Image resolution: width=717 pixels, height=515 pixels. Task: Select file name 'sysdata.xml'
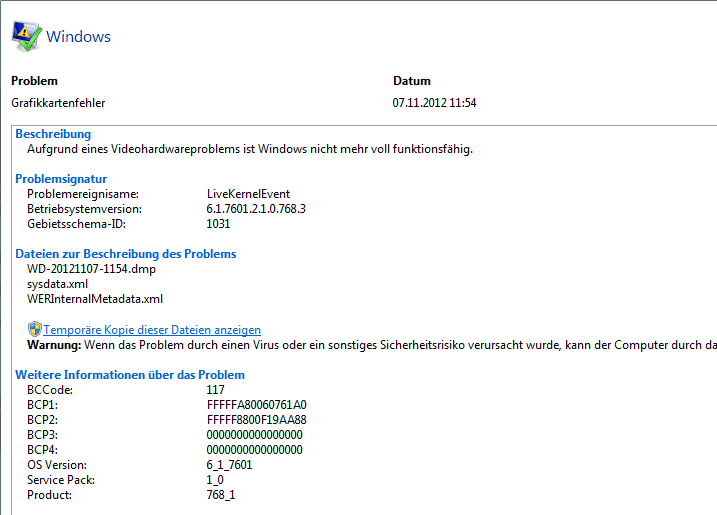click(x=57, y=284)
